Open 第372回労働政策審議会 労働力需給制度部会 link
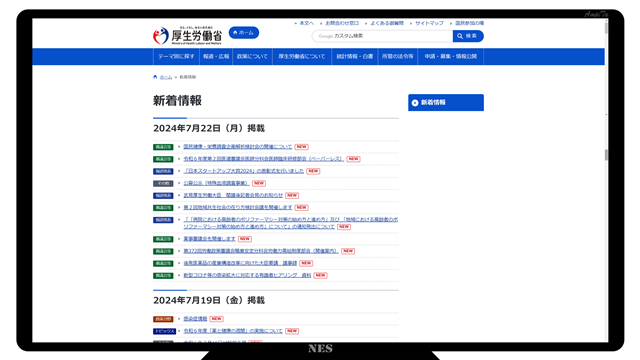 (261, 251)
